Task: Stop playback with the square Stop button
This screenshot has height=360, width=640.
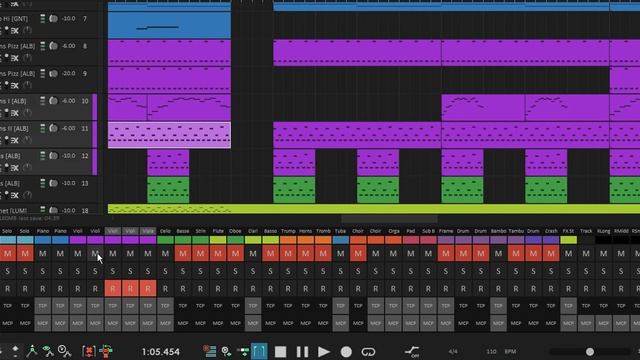Action: click(280, 352)
